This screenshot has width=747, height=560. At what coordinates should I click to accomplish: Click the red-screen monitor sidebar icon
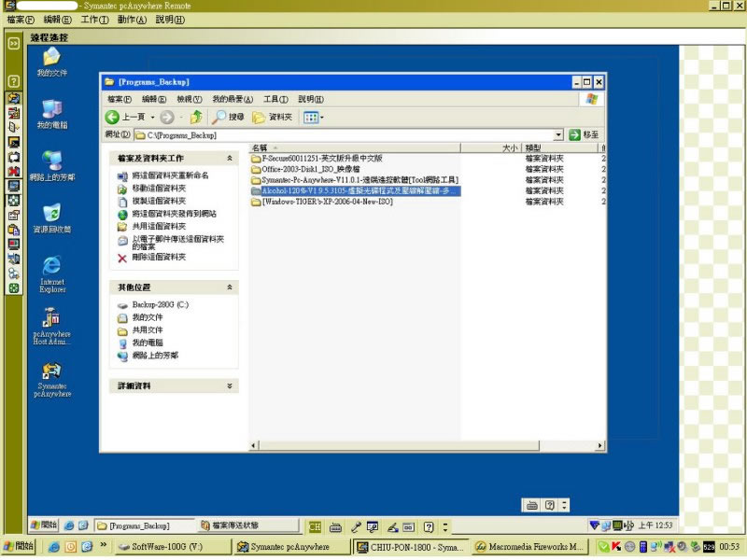pos(14,245)
